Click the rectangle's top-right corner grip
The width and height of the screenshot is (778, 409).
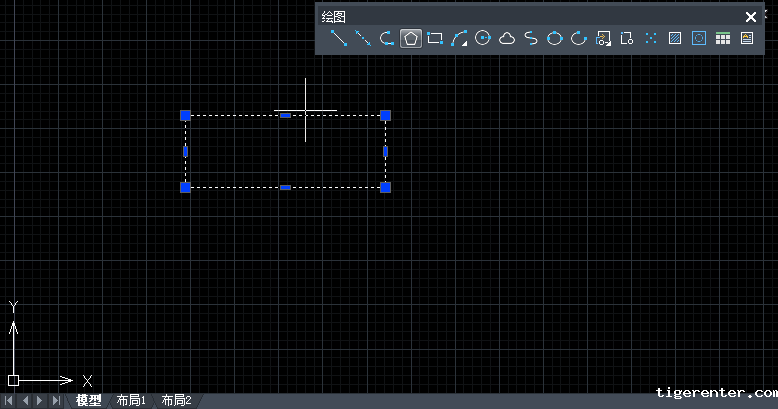pos(386,115)
